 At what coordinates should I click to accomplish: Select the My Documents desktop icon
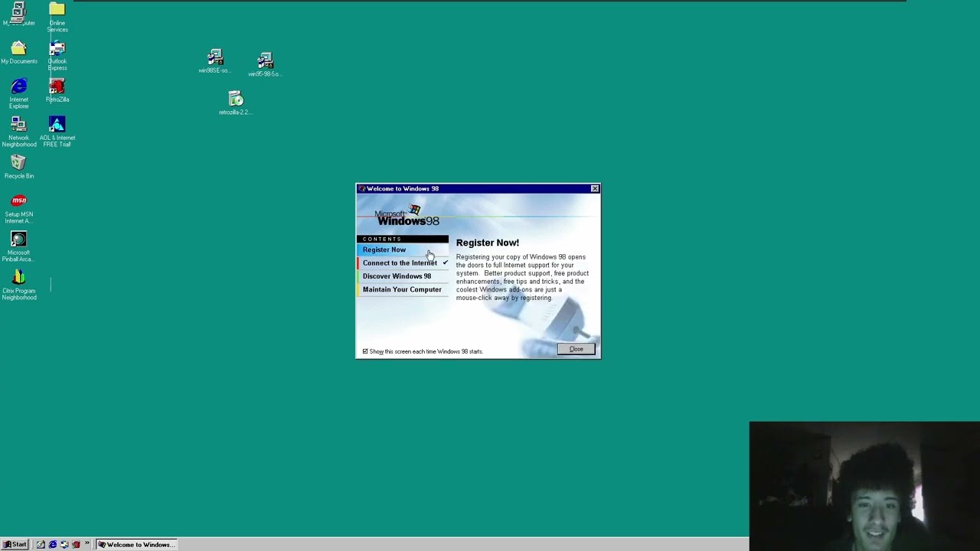tap(18, 52)
